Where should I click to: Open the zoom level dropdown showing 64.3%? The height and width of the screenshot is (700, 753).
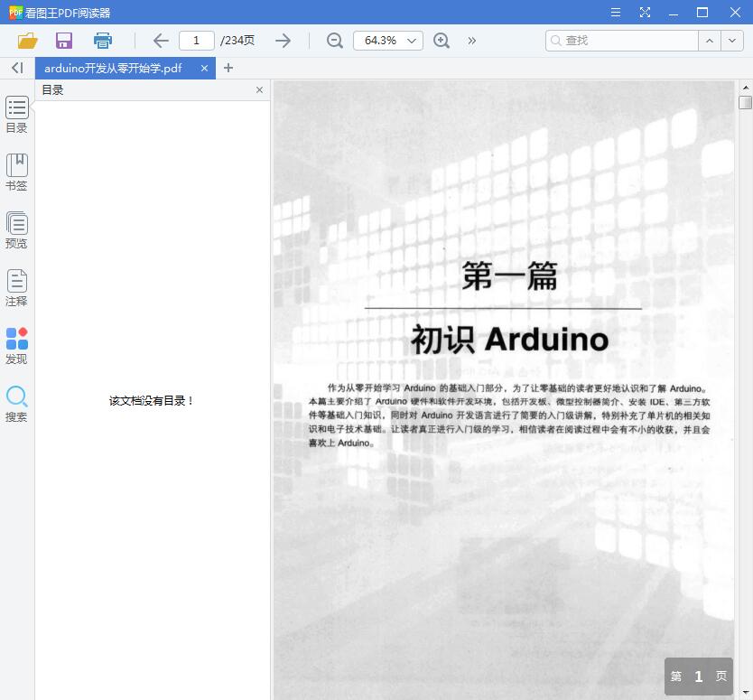[x=387, y=41]
